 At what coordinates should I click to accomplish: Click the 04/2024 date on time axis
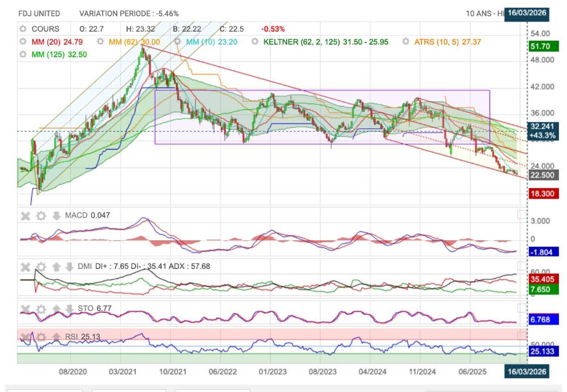click(373, 372)
